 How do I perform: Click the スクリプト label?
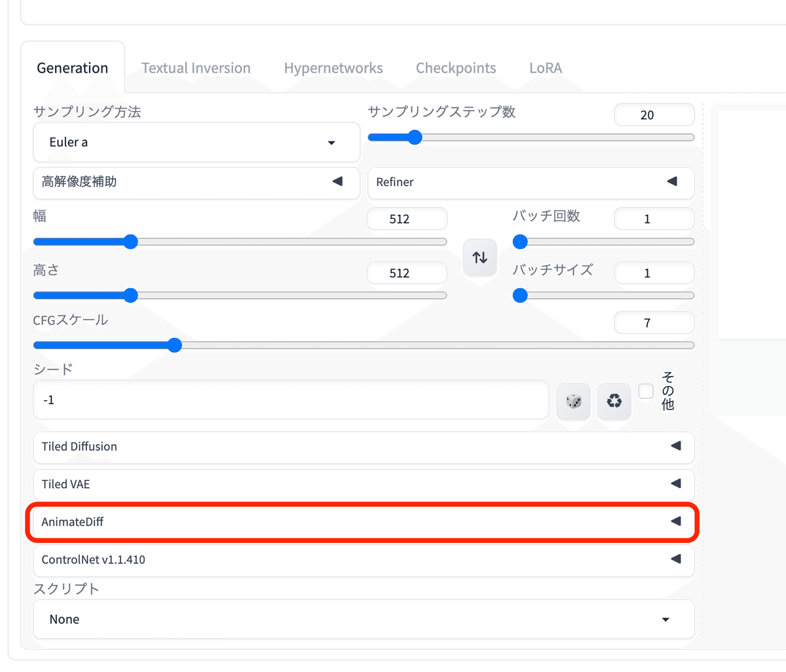pos(66,589)
